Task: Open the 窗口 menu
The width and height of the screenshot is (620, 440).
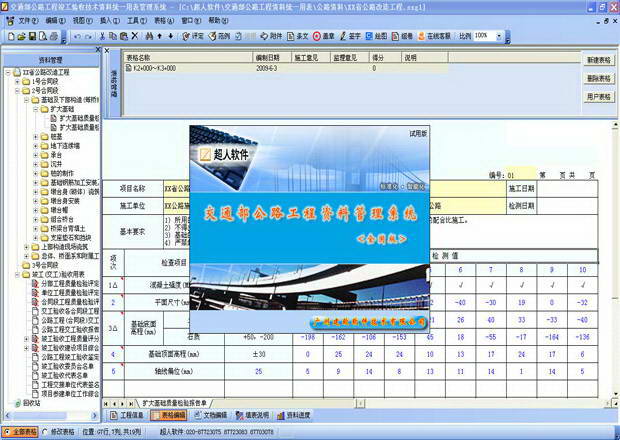Action: pyautogui.click(x=191, y=21)
